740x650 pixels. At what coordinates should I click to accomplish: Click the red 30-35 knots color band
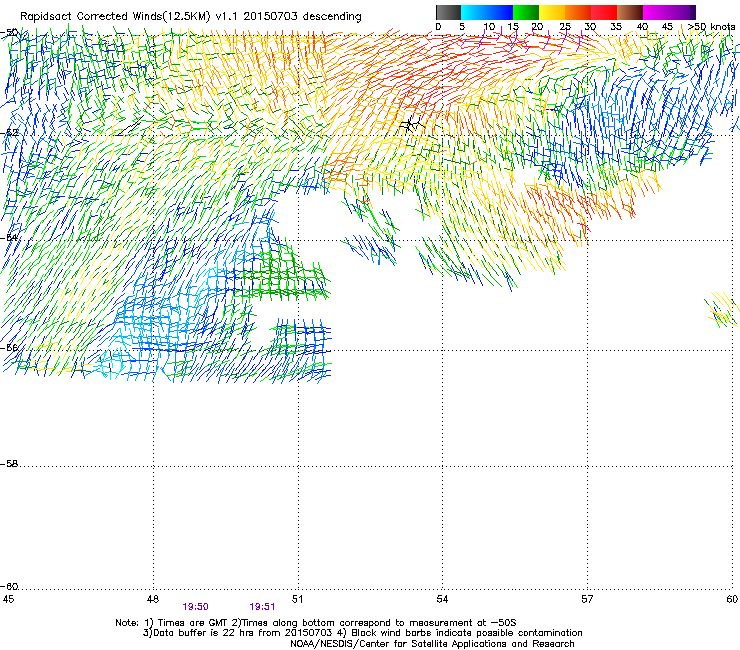[x=604, y=12]
